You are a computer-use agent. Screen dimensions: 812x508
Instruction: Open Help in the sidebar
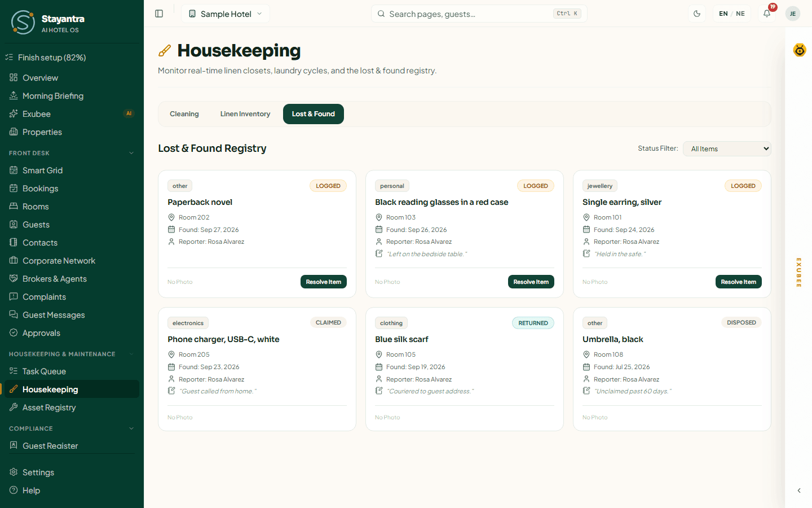tap(72, 491)
